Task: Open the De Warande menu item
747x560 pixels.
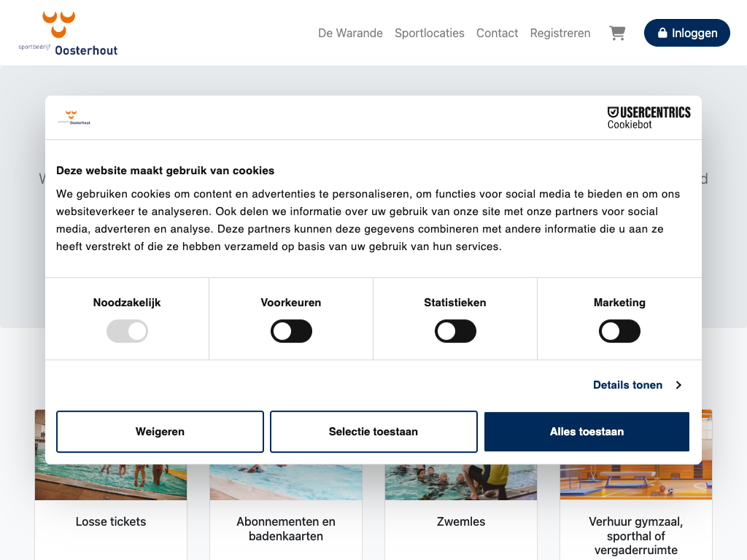Action: [350, 33]
